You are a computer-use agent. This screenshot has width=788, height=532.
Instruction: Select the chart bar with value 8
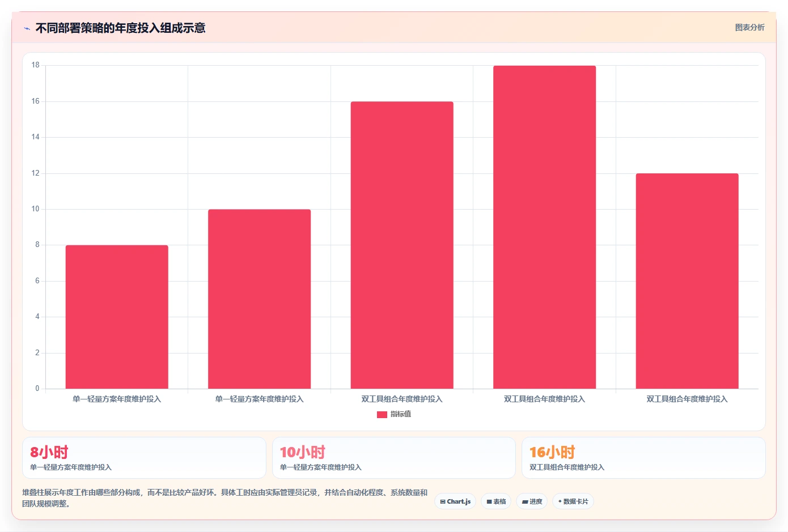[117, 317]
